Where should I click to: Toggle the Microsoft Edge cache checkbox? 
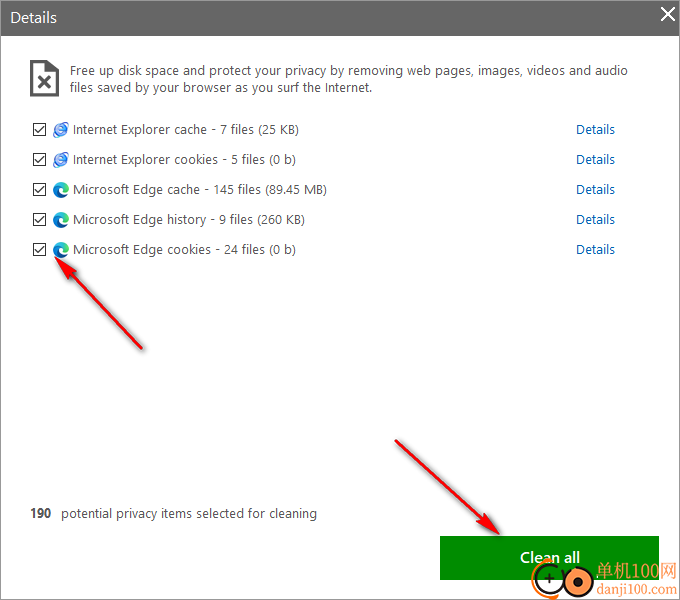[39, 189]
